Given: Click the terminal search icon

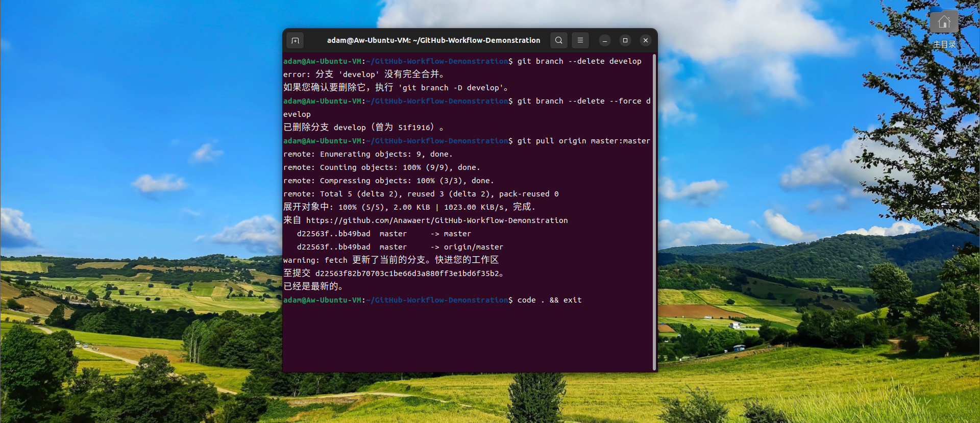Looking at the screenshot, I should (559, 40).
